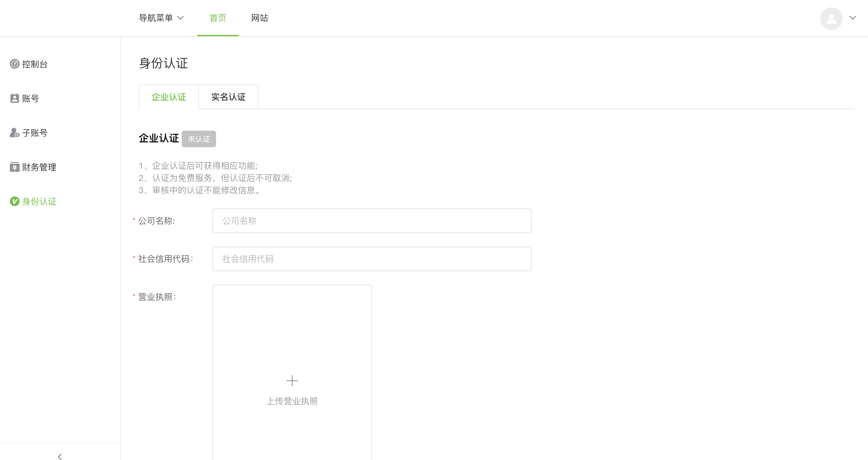
Task: Focus the 社会信用代码 input field
Action: (372, 259)
